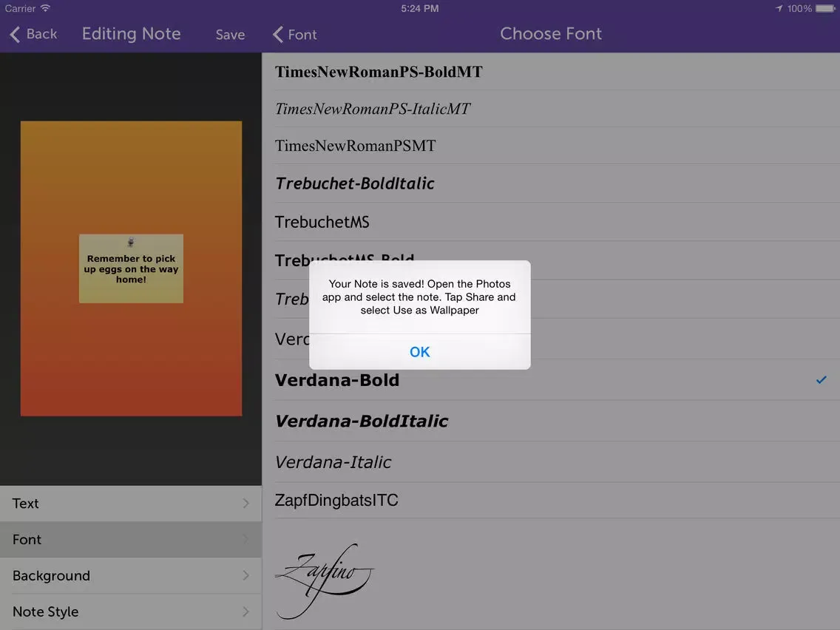Expand the Text row chevron
This screenshot has height=630, width=840.
[246, 503]
